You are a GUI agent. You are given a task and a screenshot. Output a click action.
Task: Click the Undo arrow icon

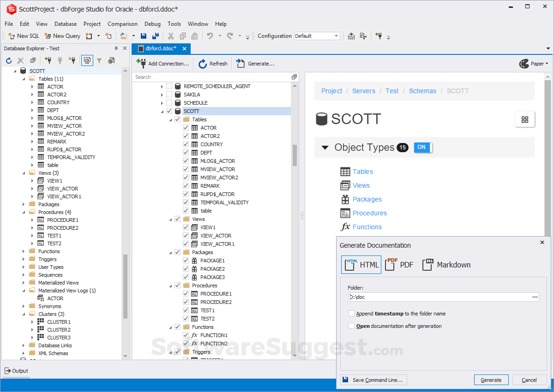[x=210, y=36]
